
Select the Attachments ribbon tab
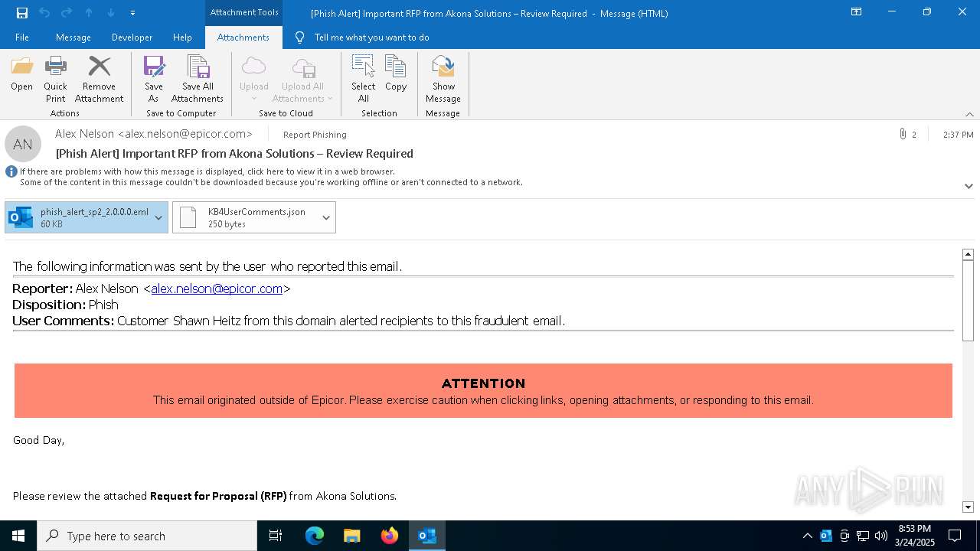click(x=243, y=37)
